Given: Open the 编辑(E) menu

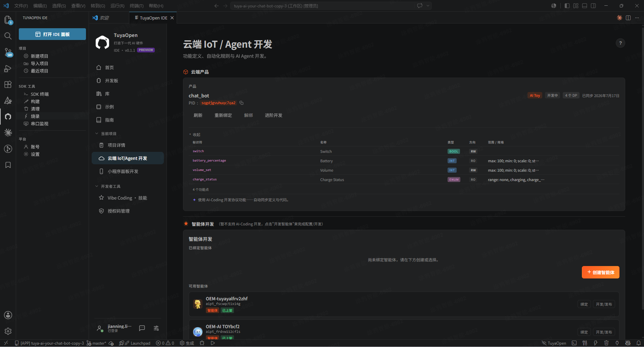Looking at the screenshot, I should [40, 6].
